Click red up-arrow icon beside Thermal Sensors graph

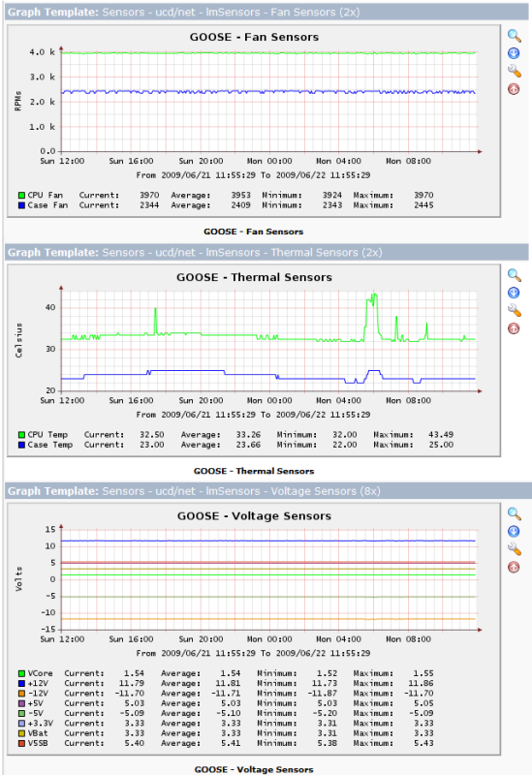[x=514, y=328]
